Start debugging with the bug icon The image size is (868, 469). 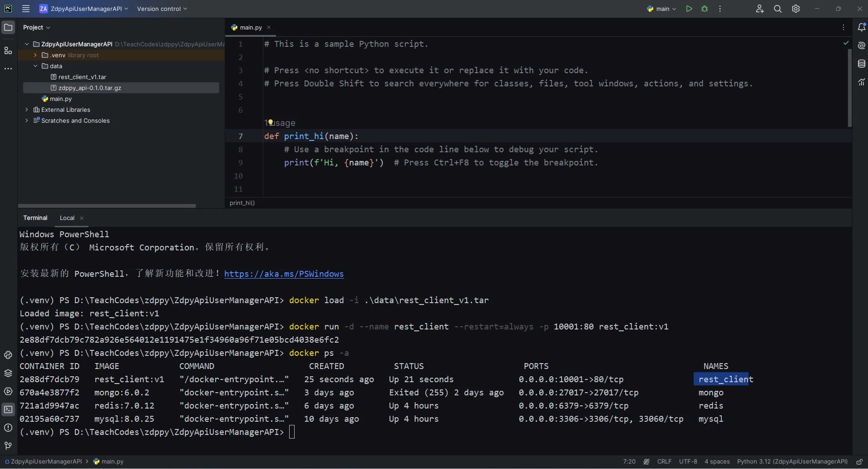click(x=705, y=8)
